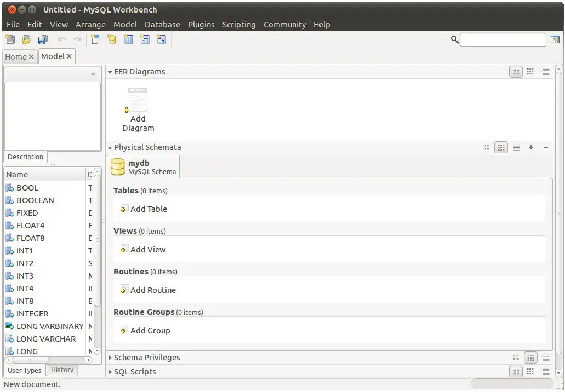Viewport: 565px width, 392px height.
Task: Click the Add new view toolbar icon
Action: point(145,39)
